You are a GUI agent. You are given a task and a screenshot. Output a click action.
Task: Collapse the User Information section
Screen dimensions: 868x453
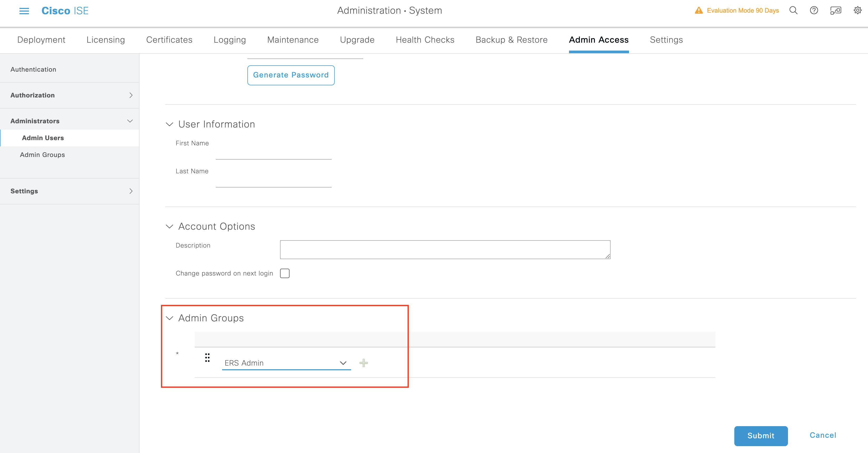tap(169, 124)
